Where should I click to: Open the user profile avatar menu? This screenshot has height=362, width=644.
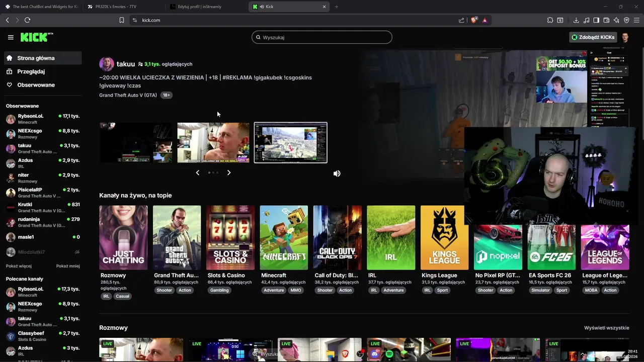[625, 37]
